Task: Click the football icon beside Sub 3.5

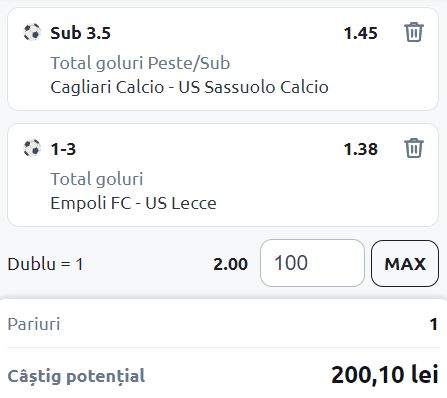Action: click(32, 32)
